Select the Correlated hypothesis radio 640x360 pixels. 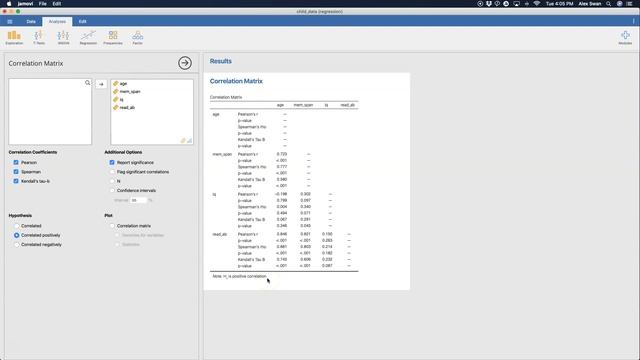[16, 226]
